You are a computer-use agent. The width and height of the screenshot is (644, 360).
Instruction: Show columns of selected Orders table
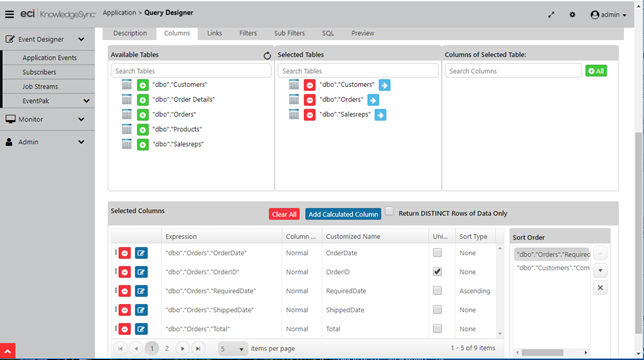coord(373,100)
